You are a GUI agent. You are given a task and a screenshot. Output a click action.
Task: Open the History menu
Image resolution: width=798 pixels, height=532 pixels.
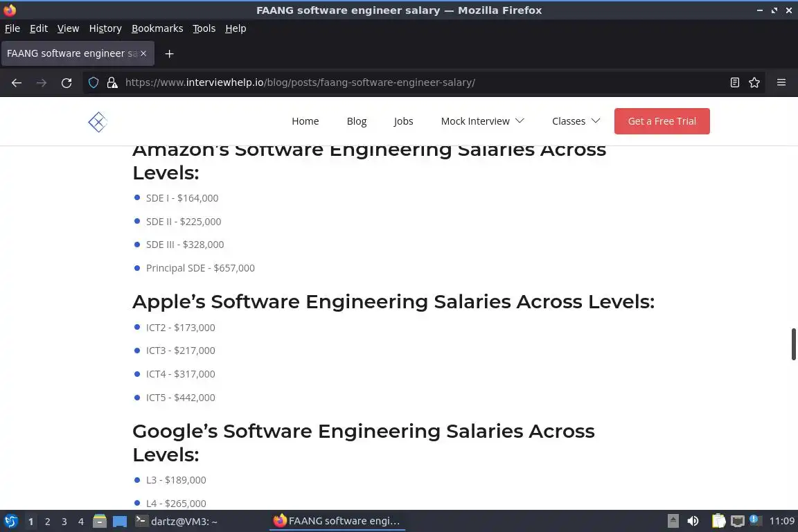click(x=105, y=28)
